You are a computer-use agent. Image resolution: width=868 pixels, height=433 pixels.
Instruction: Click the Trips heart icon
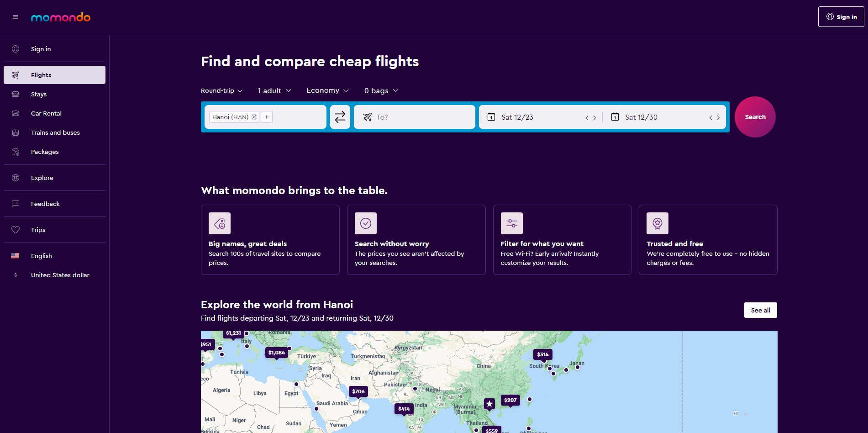[16, 230]
